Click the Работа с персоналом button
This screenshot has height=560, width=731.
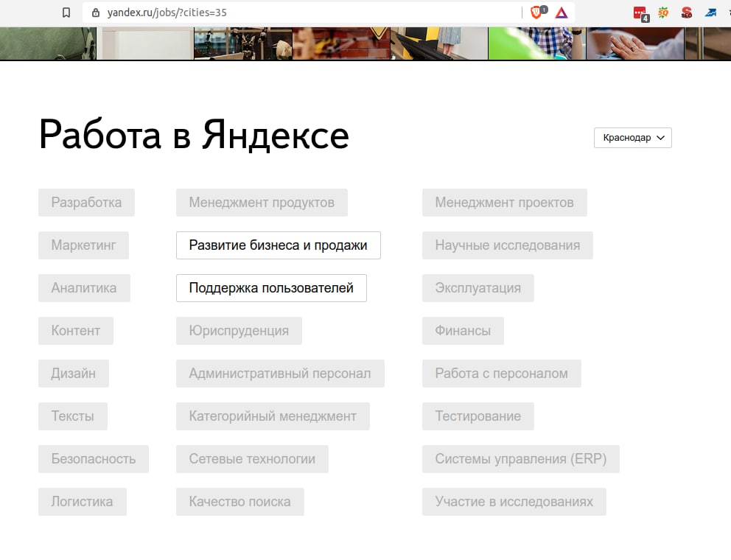pos(502,374)
